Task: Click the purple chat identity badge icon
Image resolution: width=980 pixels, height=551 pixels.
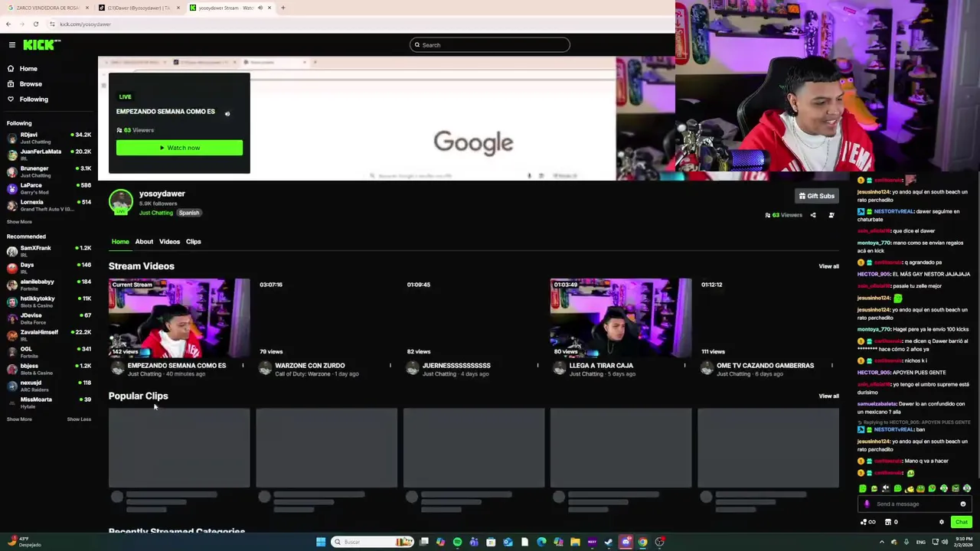Action: (x=867, y=504)
